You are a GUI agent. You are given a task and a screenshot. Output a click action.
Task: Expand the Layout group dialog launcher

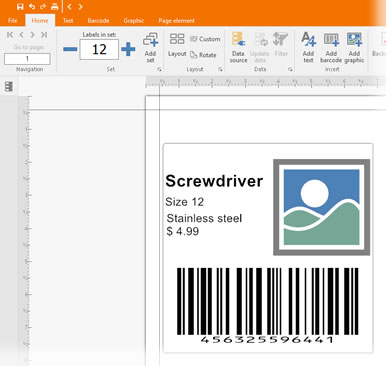220,69
